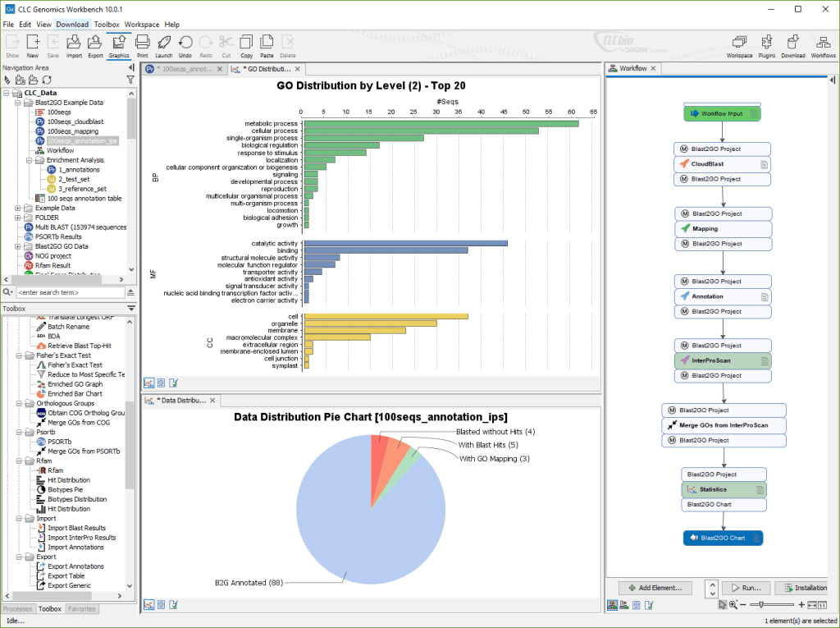The width and height of the screenshot is (840, 628).
Task: Select the arrow selection mode in Workflow panel
Action: [x=722, y=605]
